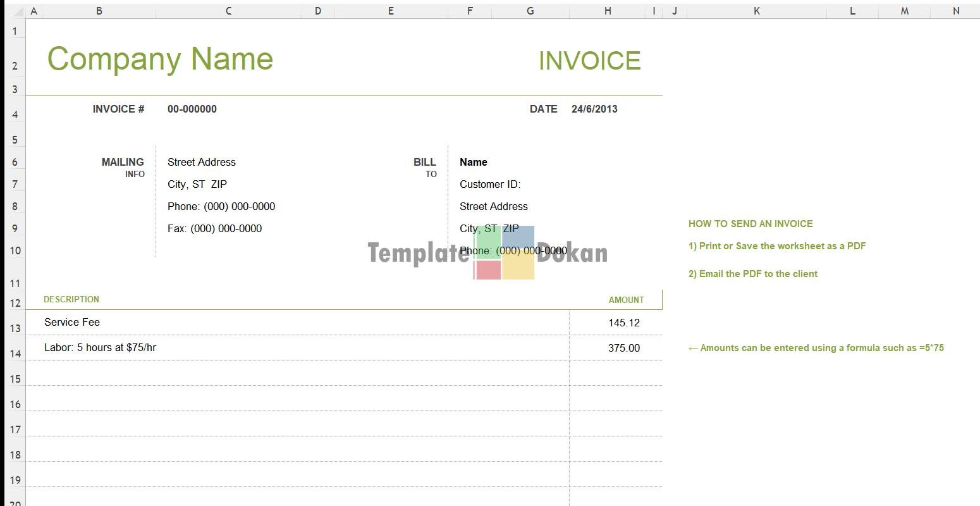Select the row 13 header
980x506 pixels.
[15, 328]
